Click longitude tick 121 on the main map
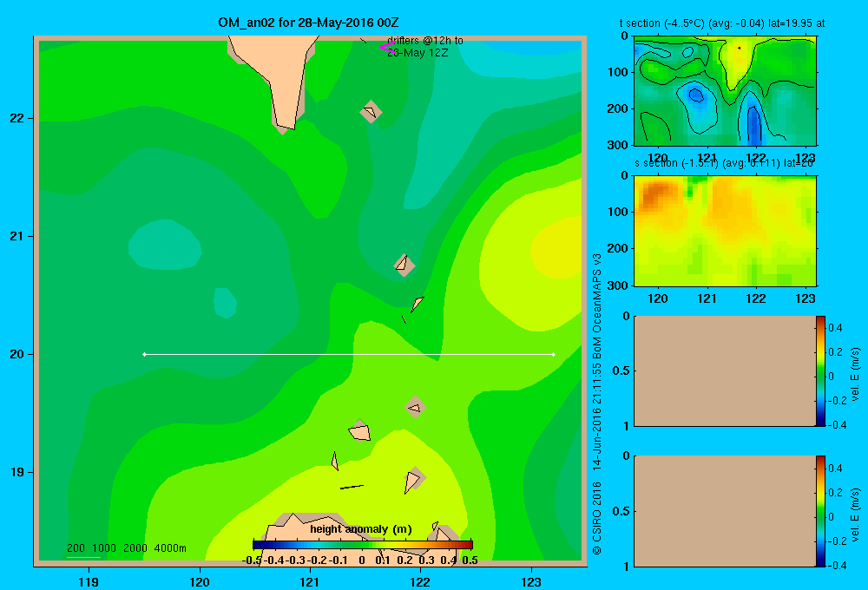868x590 pixels. 310,581
